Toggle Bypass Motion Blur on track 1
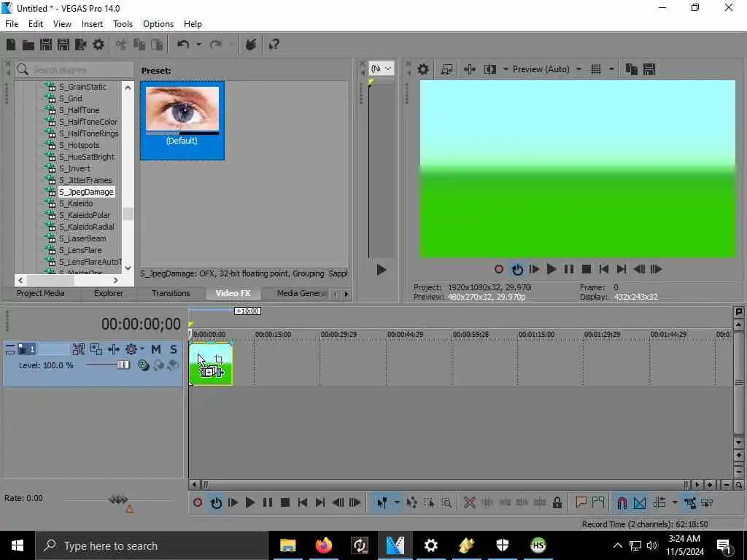The image size is (747, 560). (x=79, y=349)
